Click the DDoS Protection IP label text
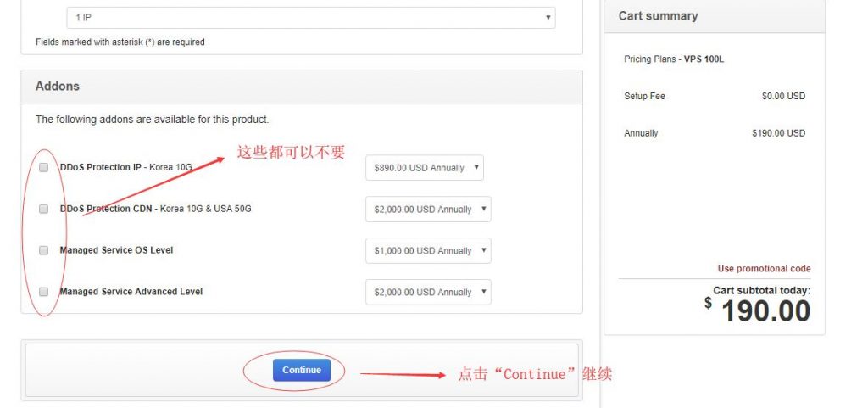This screenshot has height=408, width=868. pos(126,167)
